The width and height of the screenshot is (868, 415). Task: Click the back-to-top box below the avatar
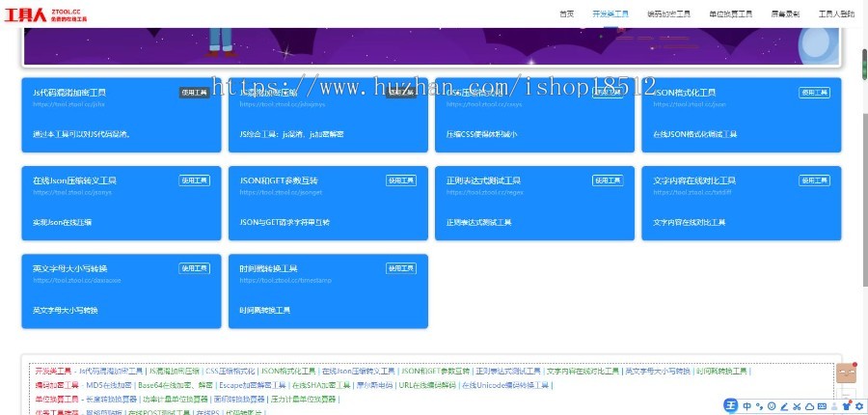click(846, 393)
